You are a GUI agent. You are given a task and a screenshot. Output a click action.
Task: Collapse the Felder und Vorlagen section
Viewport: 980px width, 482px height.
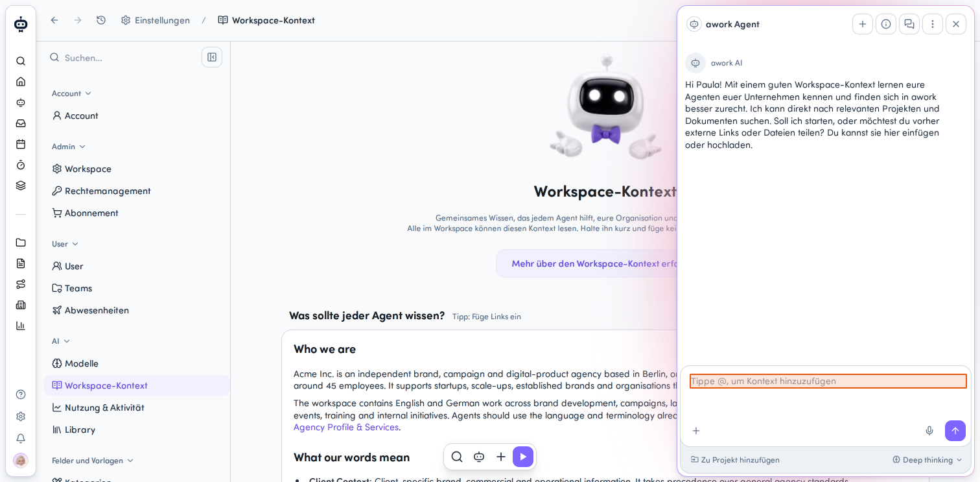pyautogui.click(x=93, y=461)
